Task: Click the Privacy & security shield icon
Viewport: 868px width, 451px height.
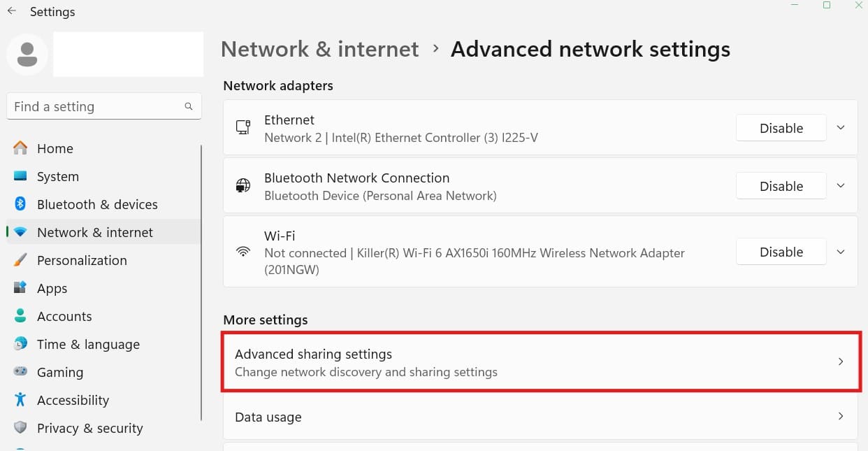Action: [x=20, y=428]
